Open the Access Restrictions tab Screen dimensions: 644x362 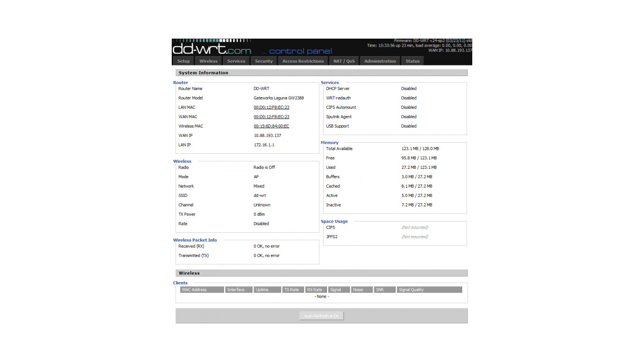[x=303, y=61]
